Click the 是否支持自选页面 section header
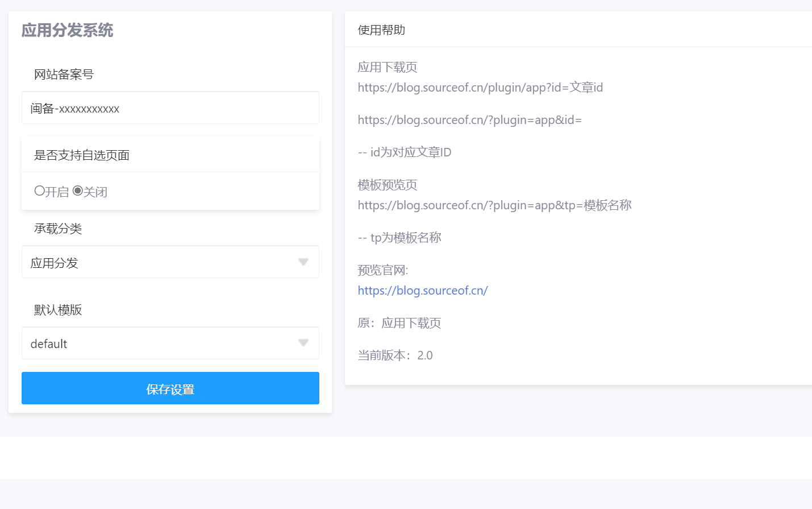The width and height of the screenshot is (812, 509). click(x=82, y=155)
